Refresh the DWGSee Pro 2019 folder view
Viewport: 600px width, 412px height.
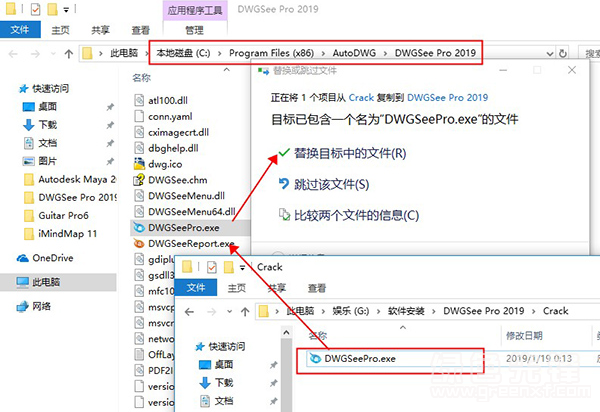tap(562, 54)
